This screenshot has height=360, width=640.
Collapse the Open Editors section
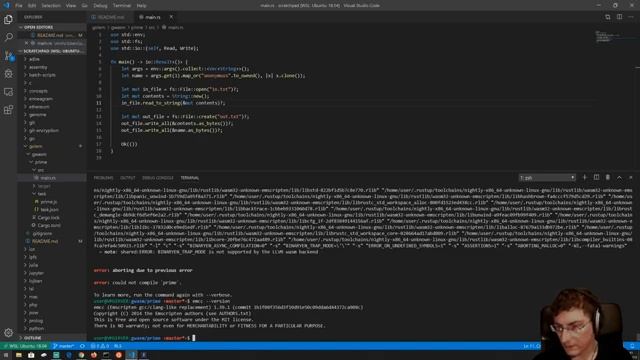coord(52,27)
